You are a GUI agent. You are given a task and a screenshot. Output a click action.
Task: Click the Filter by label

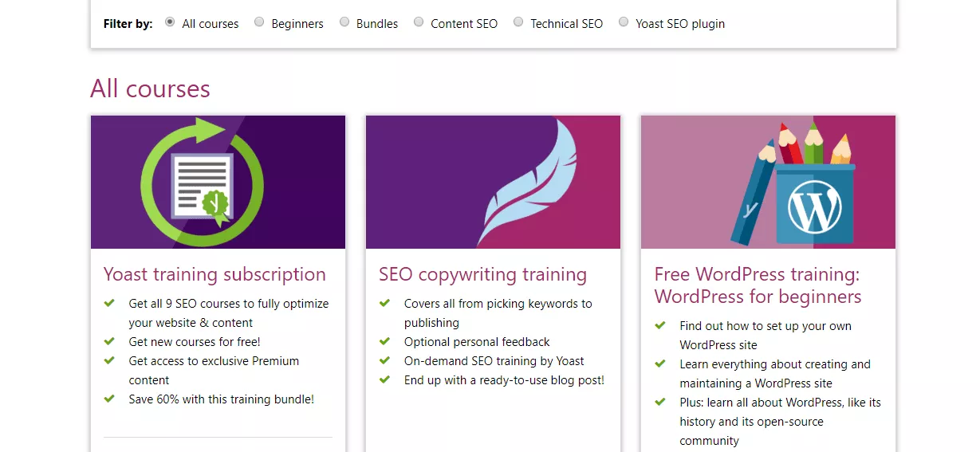pyautogui.click(x=128, y=24)
